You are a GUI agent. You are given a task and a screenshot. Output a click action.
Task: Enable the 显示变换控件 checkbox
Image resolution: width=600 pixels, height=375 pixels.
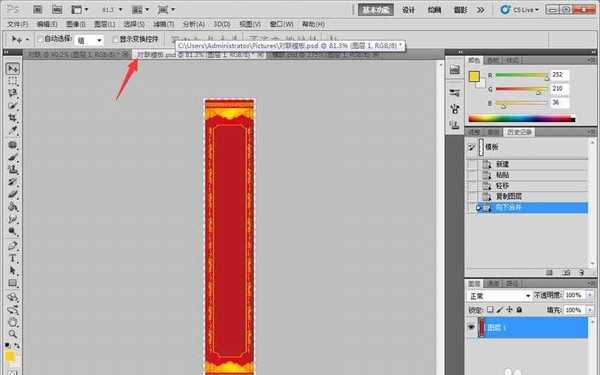(116, 39)
